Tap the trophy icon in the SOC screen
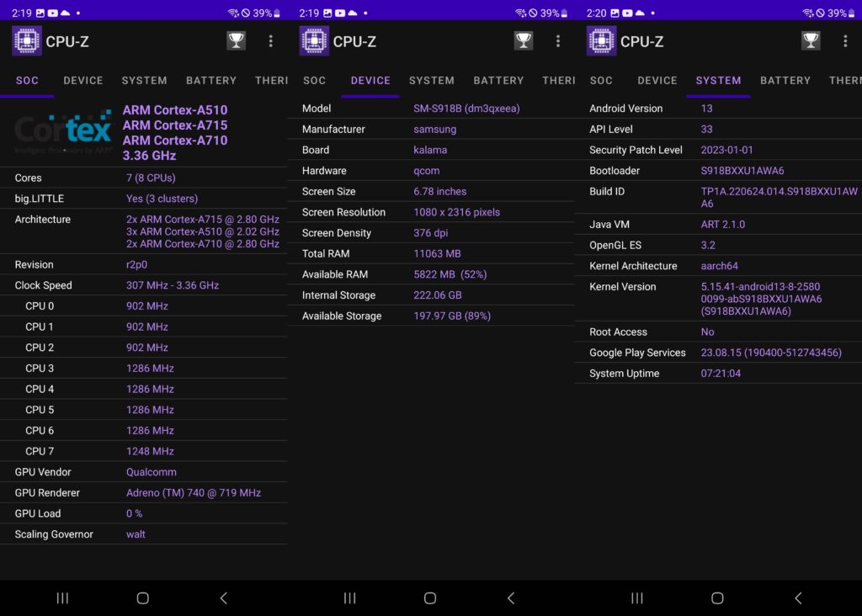This screenshot has height=616, width=862. tap(237, 40)
